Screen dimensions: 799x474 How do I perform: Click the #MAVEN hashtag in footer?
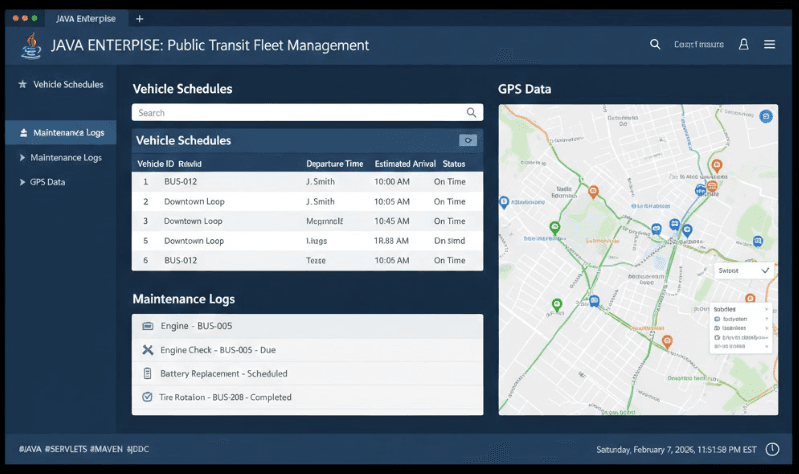tap(106, 449)
